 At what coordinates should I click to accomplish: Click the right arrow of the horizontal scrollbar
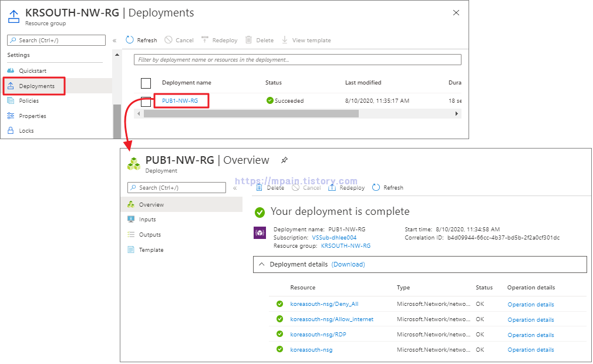pyautogui.click(x=456, y=113)
